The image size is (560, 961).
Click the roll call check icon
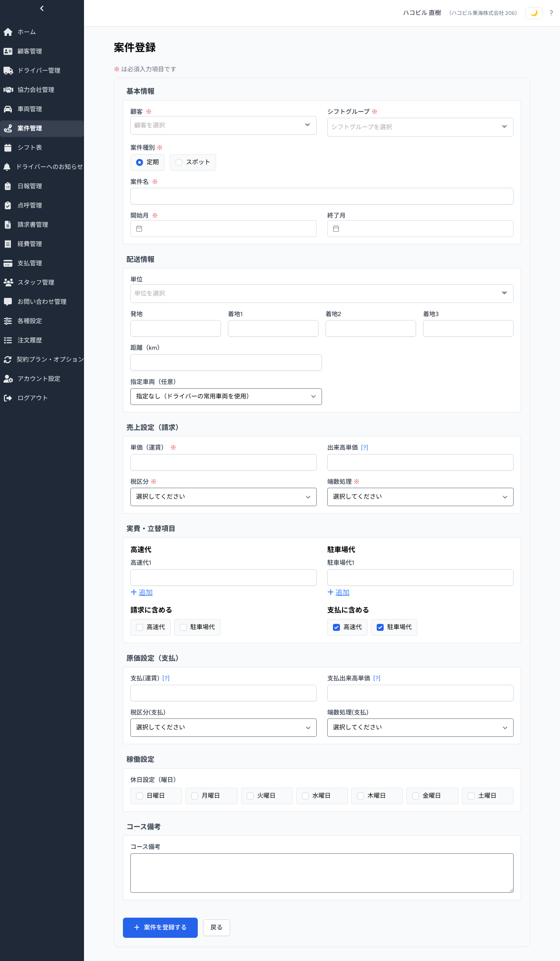coord(8,205)
